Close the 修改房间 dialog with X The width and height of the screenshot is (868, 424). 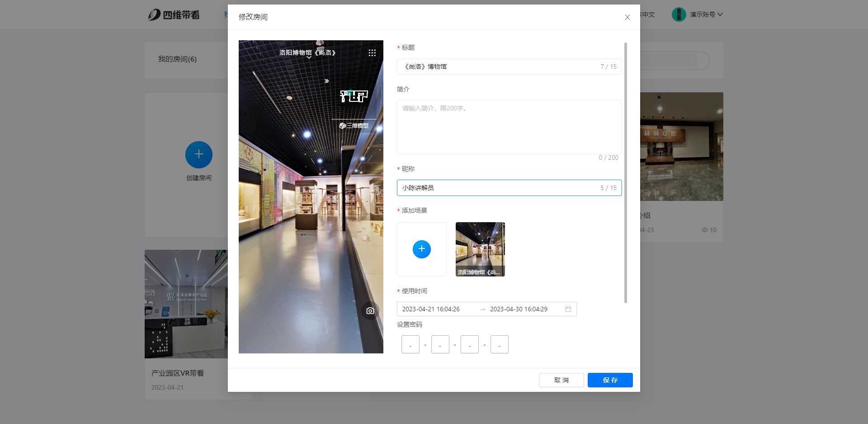[x=627, y=17]
